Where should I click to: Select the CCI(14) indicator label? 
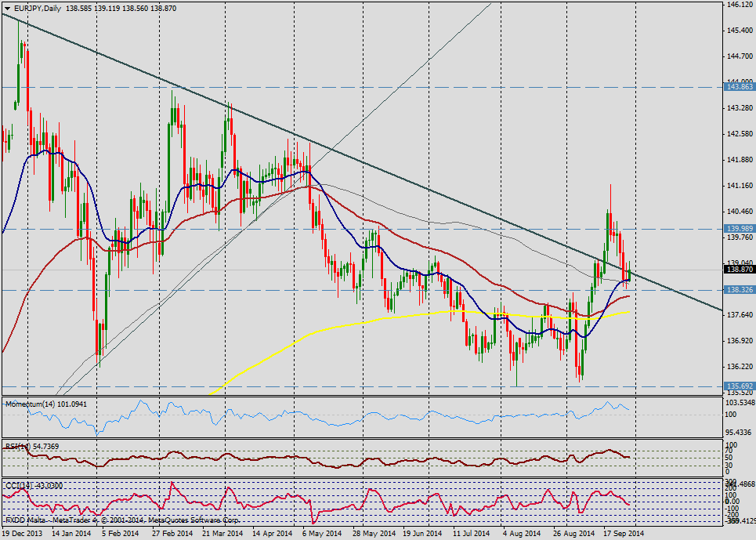(17, 486)
